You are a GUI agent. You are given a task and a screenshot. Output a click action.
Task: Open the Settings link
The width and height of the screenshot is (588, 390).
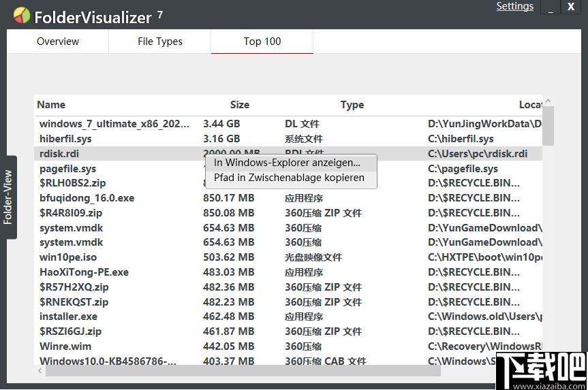click(x=514, y=6)
